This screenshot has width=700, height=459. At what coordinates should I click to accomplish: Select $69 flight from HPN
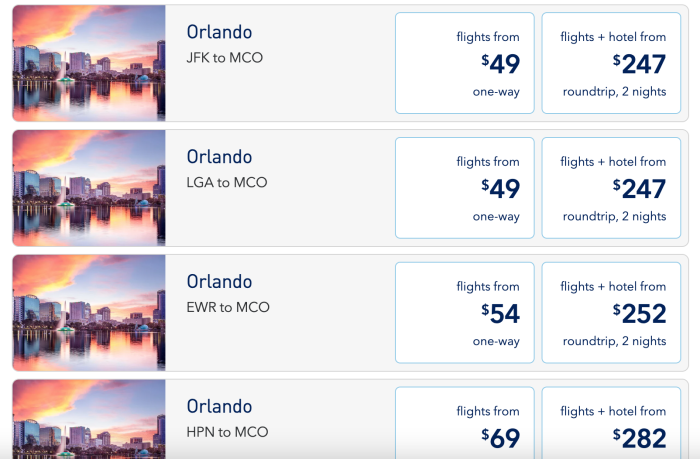(463, 423)
